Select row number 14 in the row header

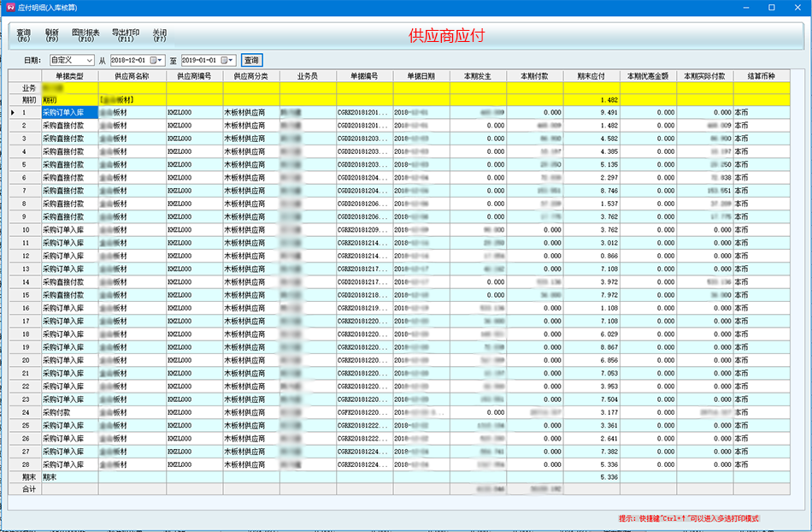[x=26, y=281]
